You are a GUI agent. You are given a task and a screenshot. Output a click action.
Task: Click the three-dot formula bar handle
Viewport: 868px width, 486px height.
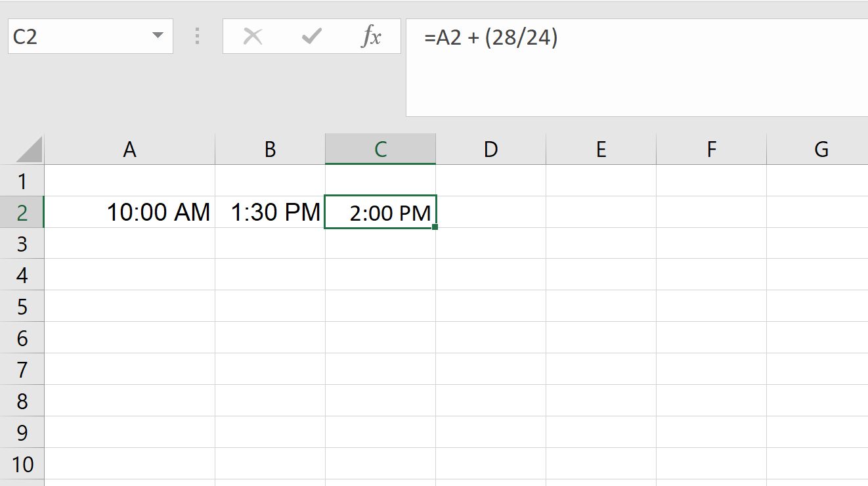click(x=197, y=36)
